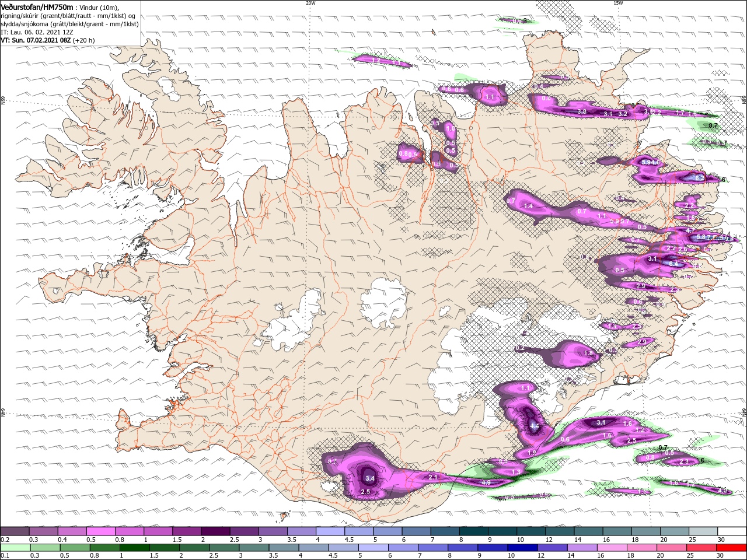Pick the dark plum 0.2 snow legend swatch
Image resolution: width=747 pixels, height=560 pixels.
tap(15, 531)
